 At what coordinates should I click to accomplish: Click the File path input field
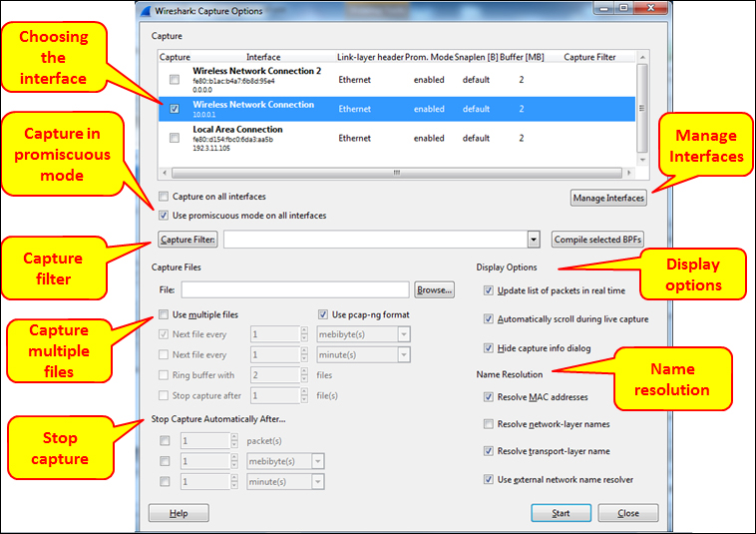pyautogui.click(x=295, y=289)
